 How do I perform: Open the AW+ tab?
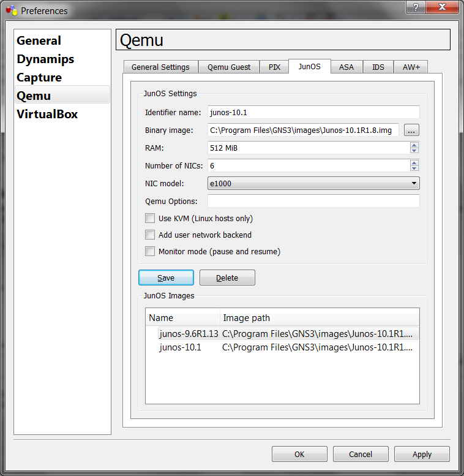(x=411, y=67)
